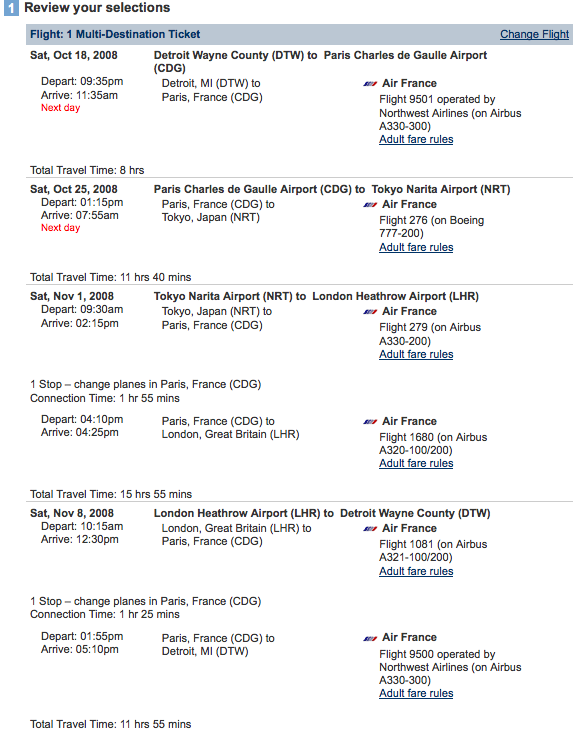577x734 pixels.
Task: Open Adult fare rules for Flight 1680
Action: (416, 463)
